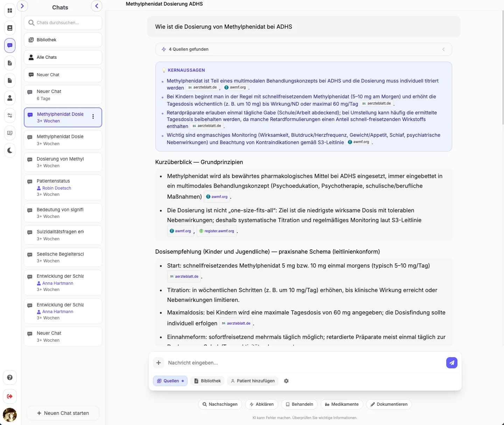Open the blank file sidebar icon

[x=10, y=80]
